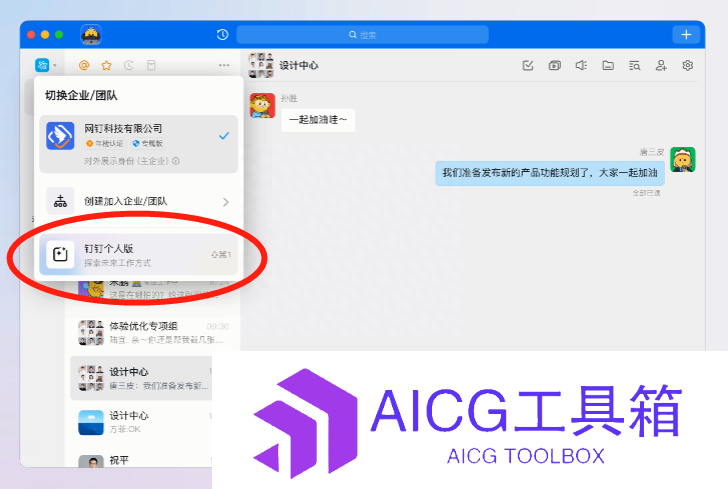This screenshot has height=489, width=728.
Task: Click the 切换企业/团队 popup heading
Action: (81, 96)
